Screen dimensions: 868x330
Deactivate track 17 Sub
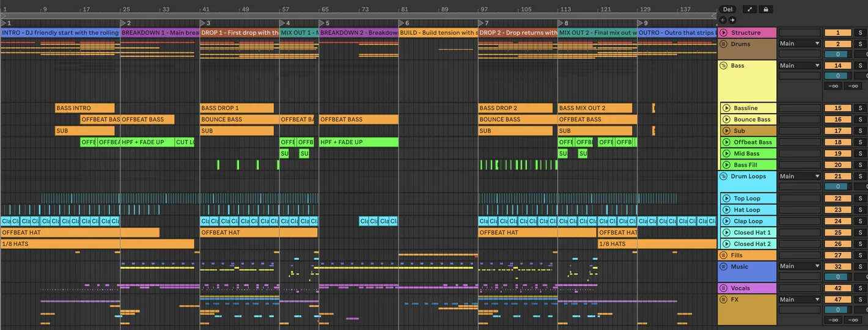pos(838,131)
